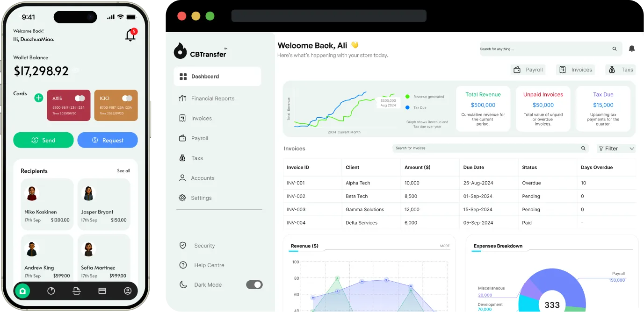Viewport: 644px width, 312px height.
Task: Click invoice INV-001 in the table
Action: coord(296,183)
